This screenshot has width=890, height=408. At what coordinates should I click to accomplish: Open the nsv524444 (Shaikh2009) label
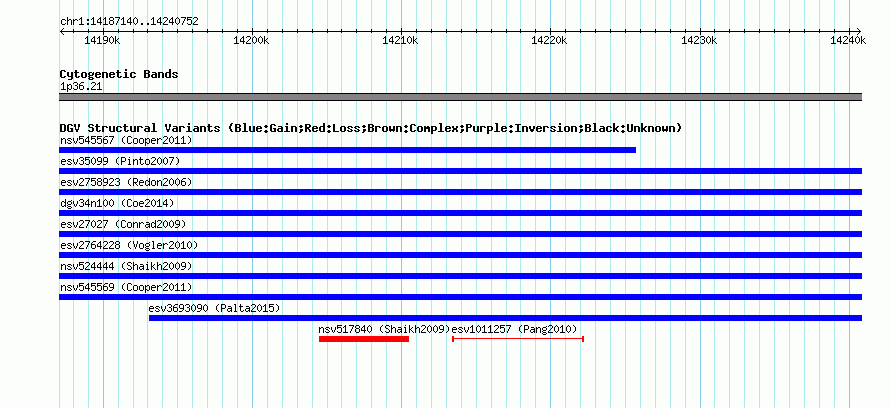click(126, 266)
